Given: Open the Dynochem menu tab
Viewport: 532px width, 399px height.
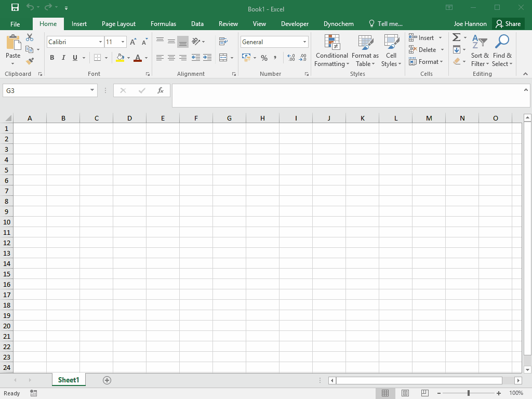Looking at the screenshot, I should [338, 23].
